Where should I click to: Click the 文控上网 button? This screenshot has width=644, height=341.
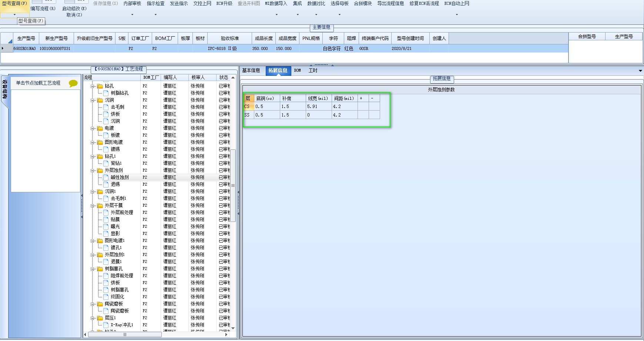[202, 4]
